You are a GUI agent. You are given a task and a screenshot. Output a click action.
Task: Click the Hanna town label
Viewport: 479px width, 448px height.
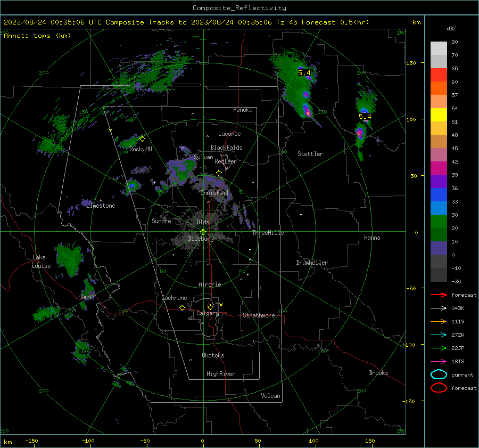coord(372,238)
